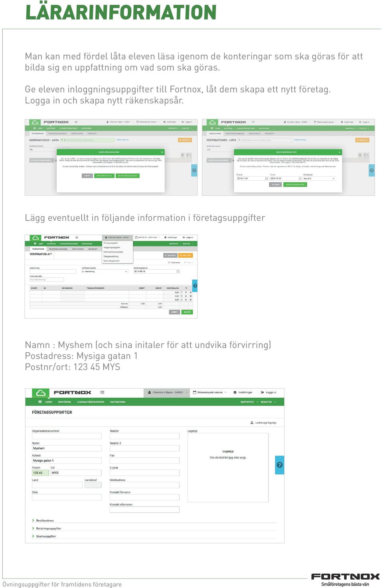Open the Rapporter dropdown on the Företagsuppgifter page
Viewport: 383px width, 588px height.
point(249,402)
